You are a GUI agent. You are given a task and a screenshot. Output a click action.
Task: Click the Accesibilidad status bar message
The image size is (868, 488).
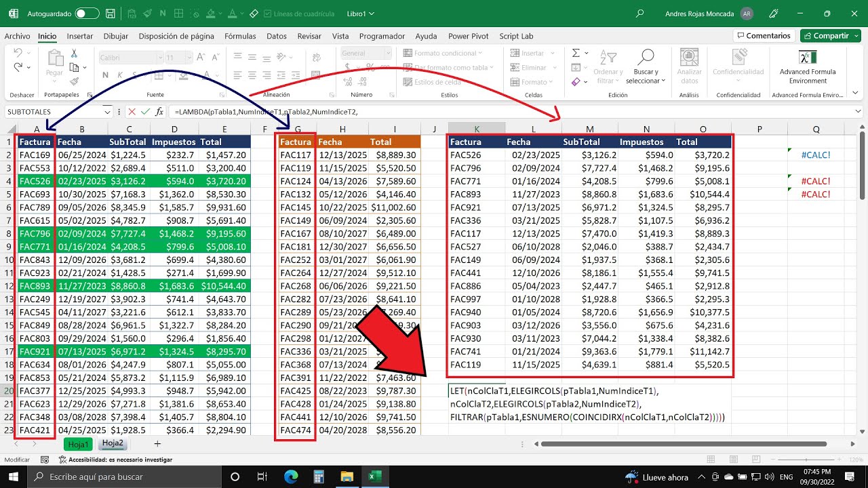click(x=115, y=460)
